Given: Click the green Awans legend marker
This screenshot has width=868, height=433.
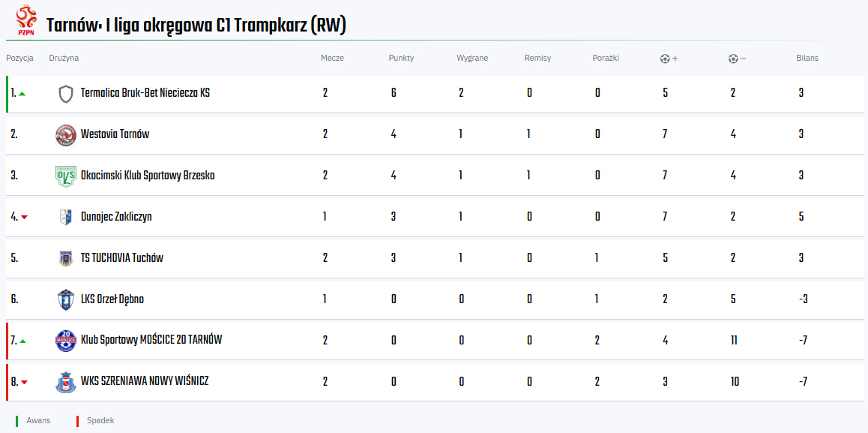Looking at the screenshot, I should tap(16, 421).
